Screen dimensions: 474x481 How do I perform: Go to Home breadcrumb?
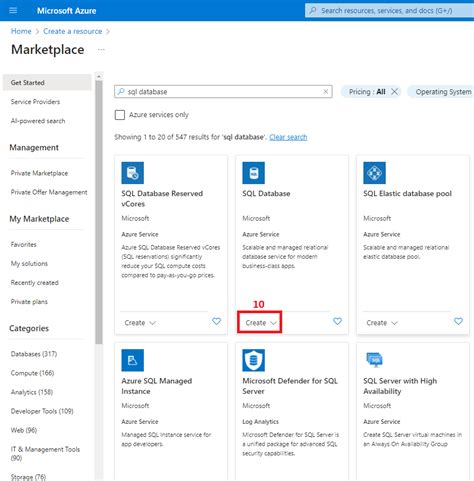point(21,31)
